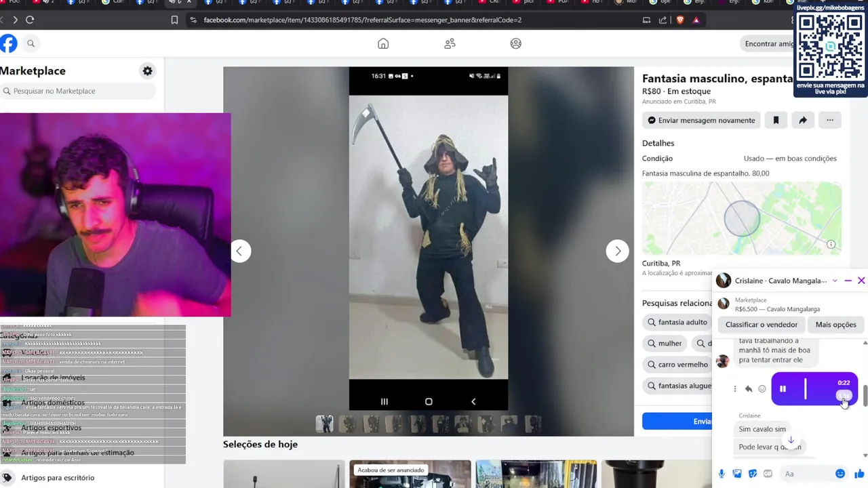Screen dimensions: 868x488
Task: Minimize the Crislaine chat window
Action: tap(848, 281)
